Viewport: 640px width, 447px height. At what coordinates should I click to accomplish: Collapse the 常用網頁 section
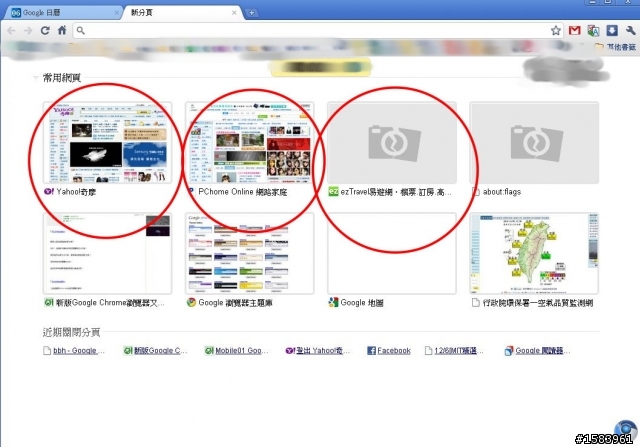[x=36, y=78]
